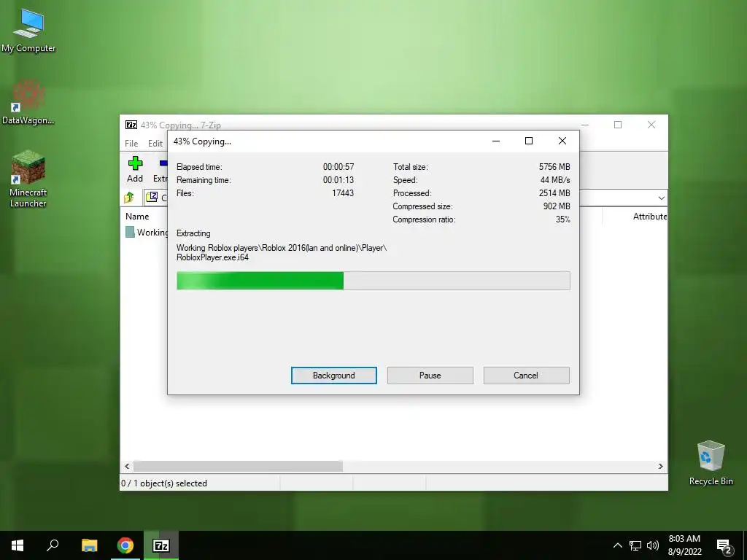This screenshot has height=560, width=747.
Task: Open Google Chrome from the taskbar
Action: [x=125, y=545]
